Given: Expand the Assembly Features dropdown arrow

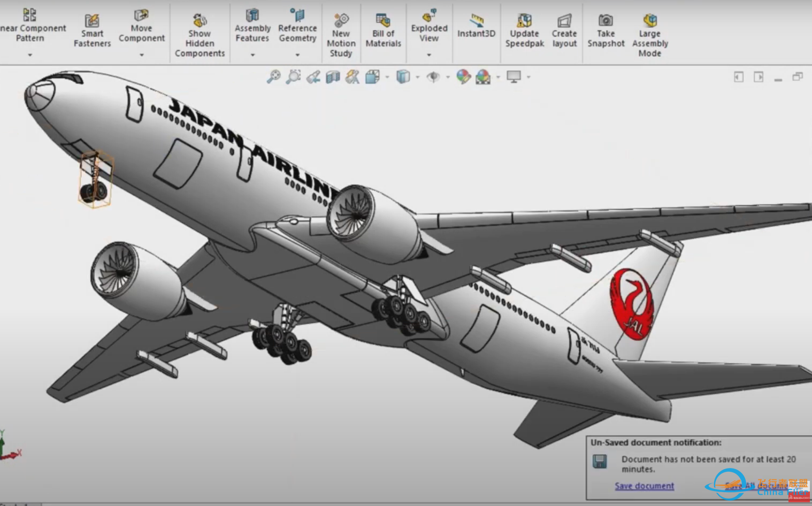Looking at the screenshot, I should tap(252, 55).
